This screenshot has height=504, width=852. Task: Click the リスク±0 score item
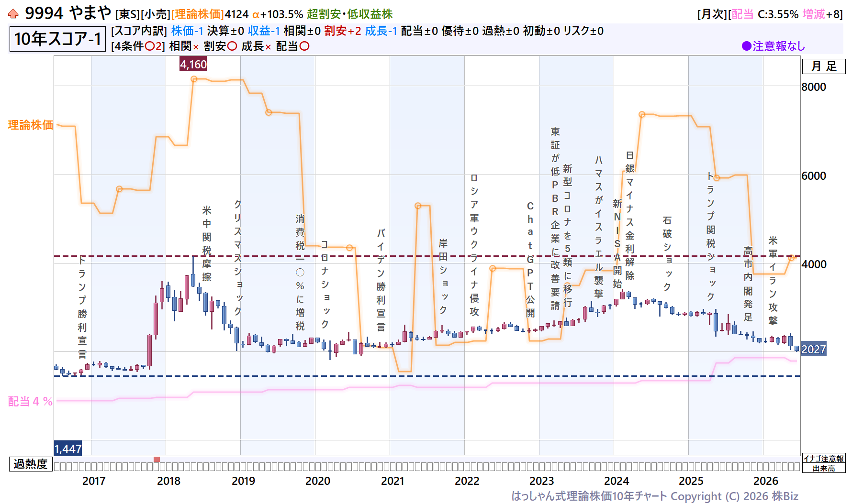[583, 31]
